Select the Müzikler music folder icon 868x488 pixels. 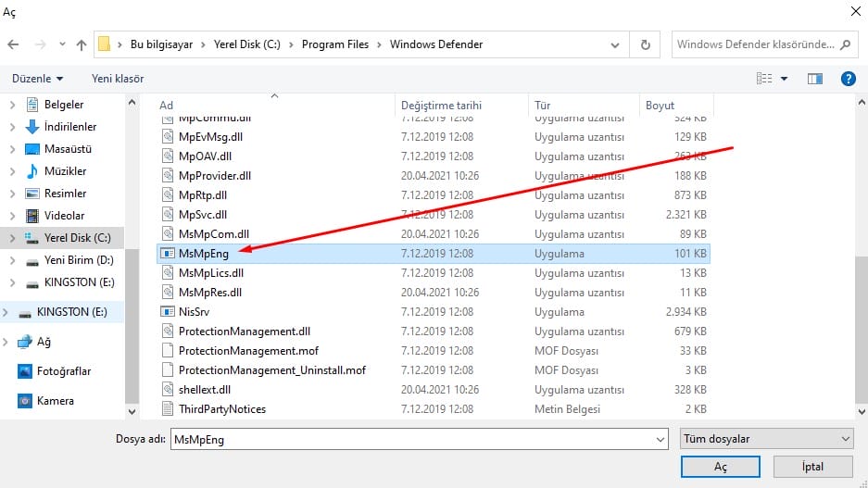tap(32, 171)
